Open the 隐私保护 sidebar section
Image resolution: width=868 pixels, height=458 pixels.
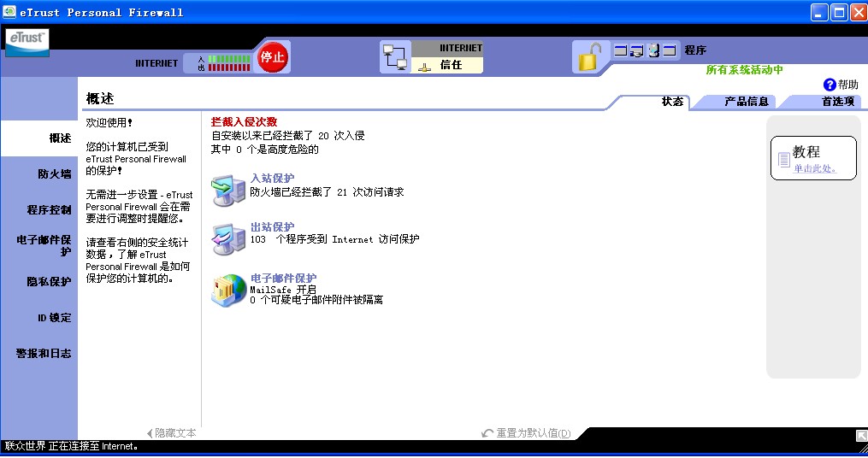tap(49, 281)
